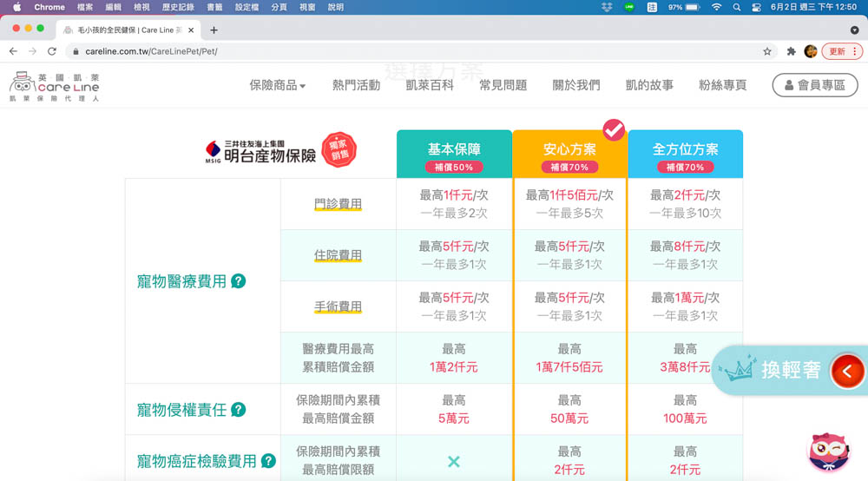
Task: Click 最高100萬元 cell
Action: [x=686, y=409]
